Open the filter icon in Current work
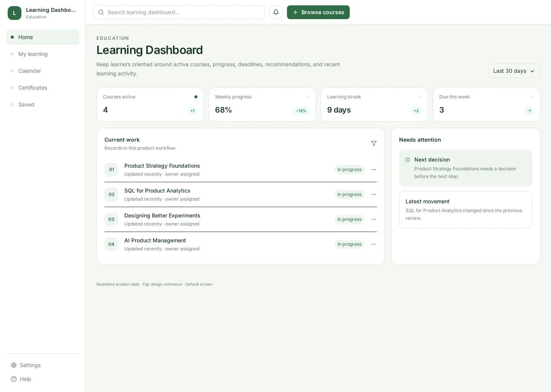Image resolution: width=551 pixels, height=392 pixels. point(374,144)
